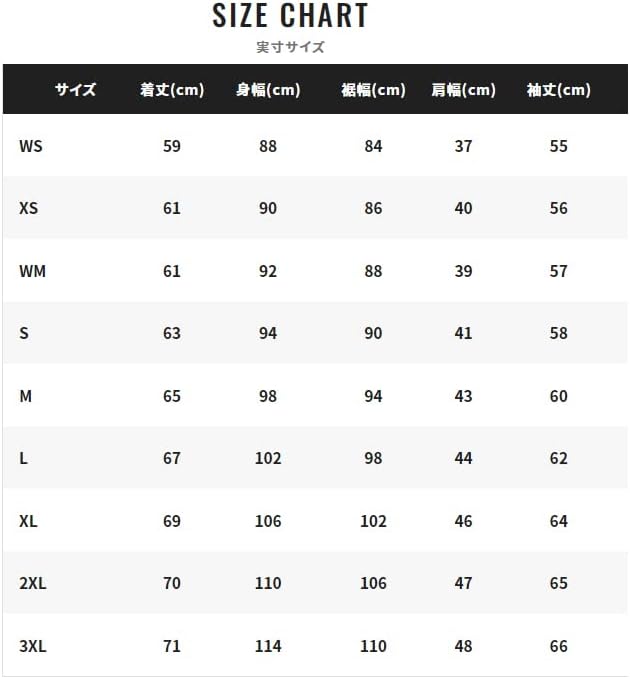Viewport: 630px width, 679px height.
Task: Select the 着丈(cm) column header
Action: pyautogui.click(x=172, y=90)
